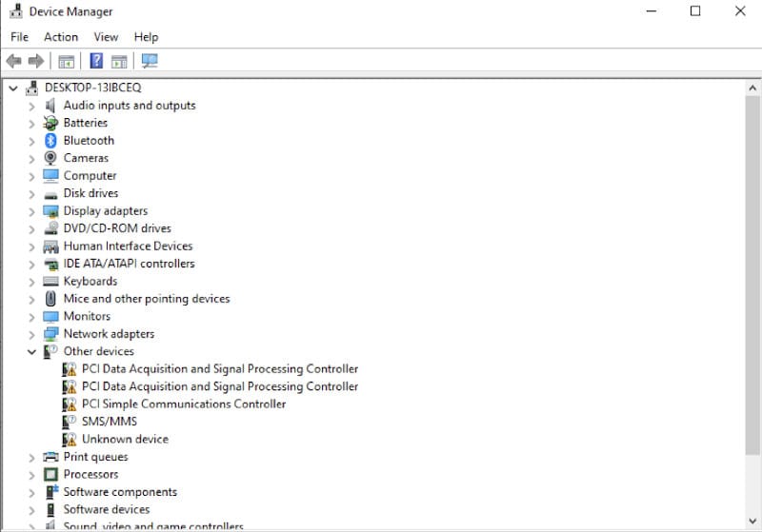The width and height of the screenshot is (762, 532).
Task: Expand the Monitors category arrow
Action: click(32, 317)
